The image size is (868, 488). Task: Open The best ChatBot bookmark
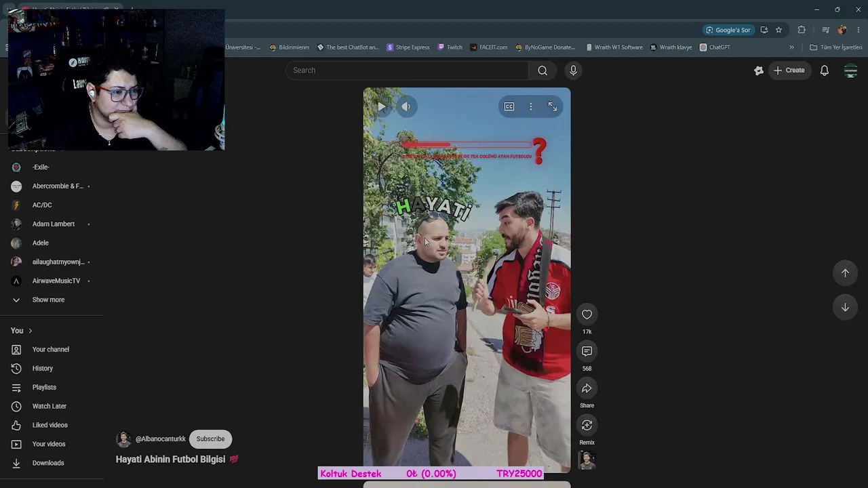tap(348, 47)
